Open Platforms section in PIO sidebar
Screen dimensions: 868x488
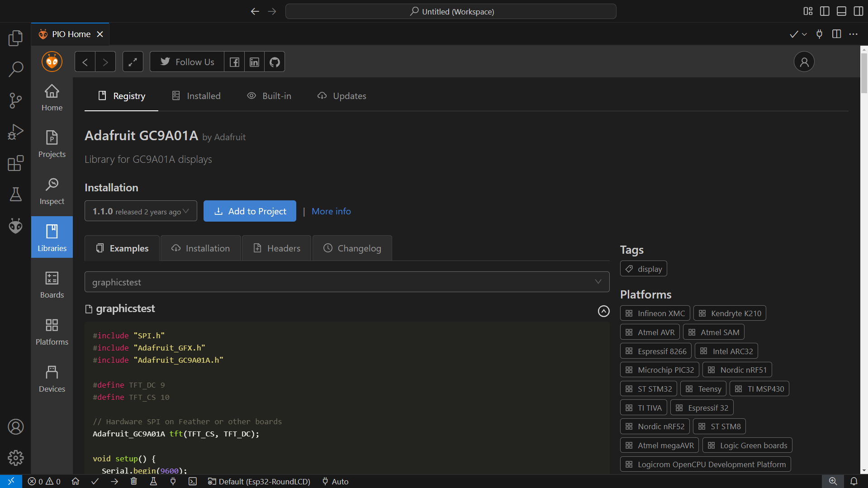click(x=52, y=332)
